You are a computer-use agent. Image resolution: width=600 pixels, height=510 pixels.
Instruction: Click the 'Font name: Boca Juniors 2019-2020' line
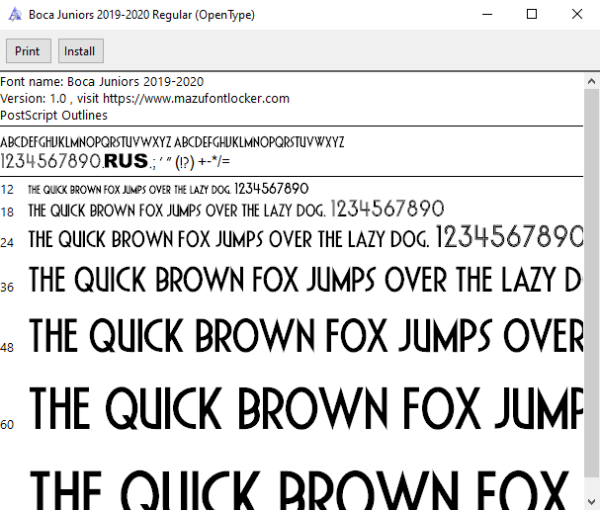click(102, 81)
